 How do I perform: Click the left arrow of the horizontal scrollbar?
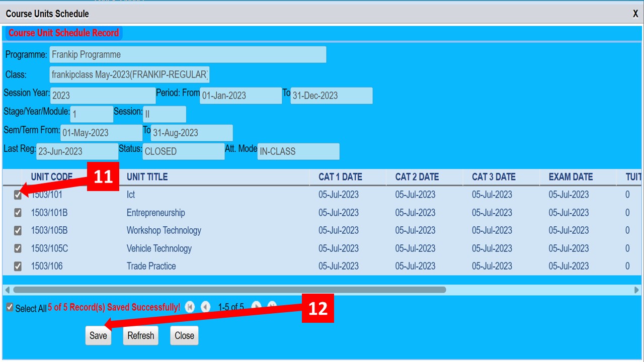tap(7, 290)
